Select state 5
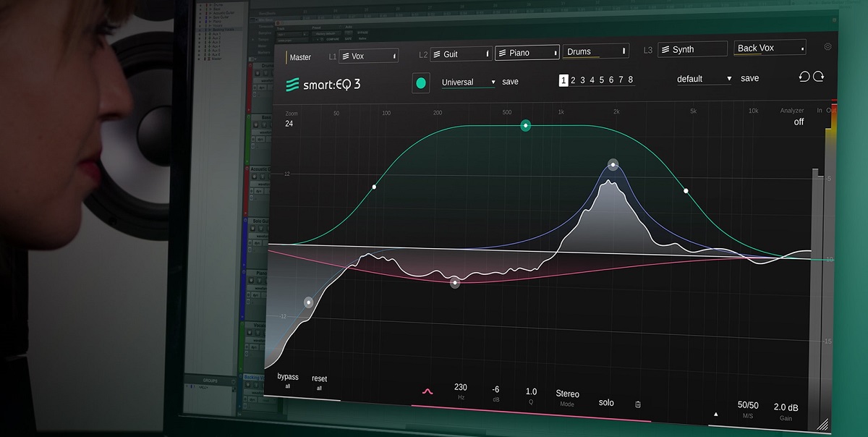868x437 pixels. tap(601, 80)
